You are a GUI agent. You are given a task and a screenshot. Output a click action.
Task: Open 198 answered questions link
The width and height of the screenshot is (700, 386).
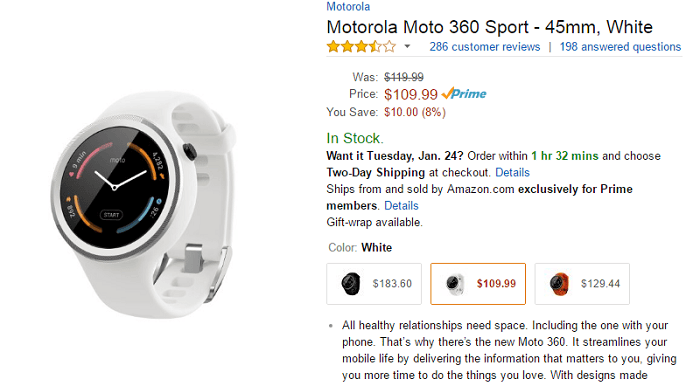620,47
